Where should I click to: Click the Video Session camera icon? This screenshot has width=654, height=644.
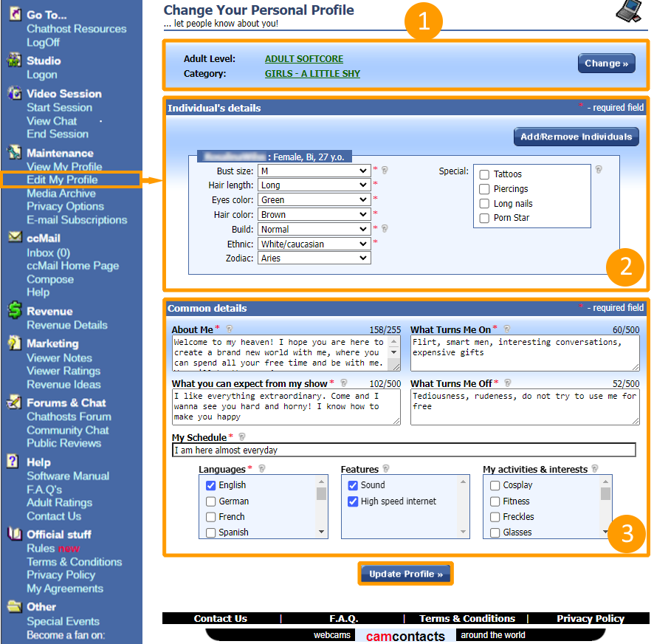[x=14, y=94]
